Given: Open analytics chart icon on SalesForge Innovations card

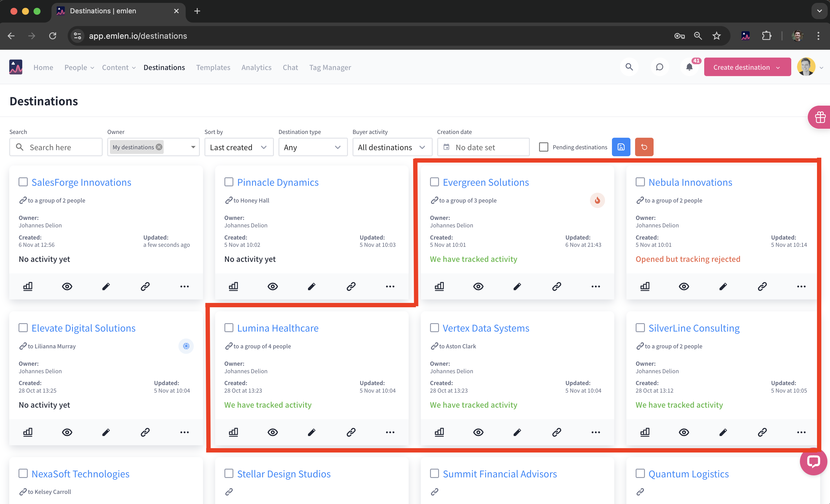Looking at the screenshot, I should [28, 286].
